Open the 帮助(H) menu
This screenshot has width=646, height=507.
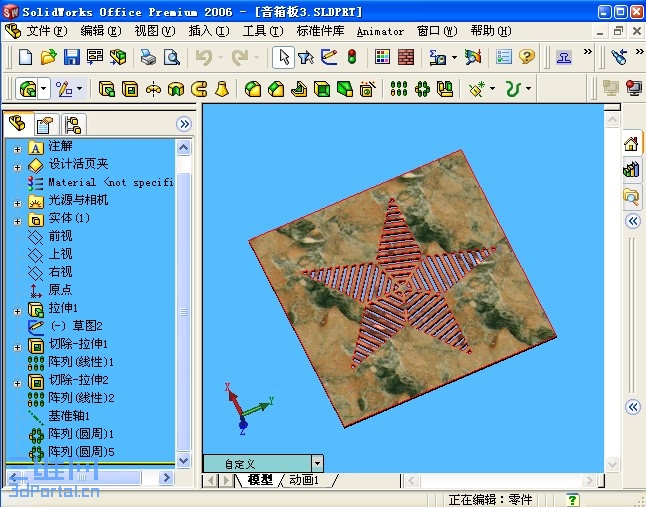click(x=491, y=31)
